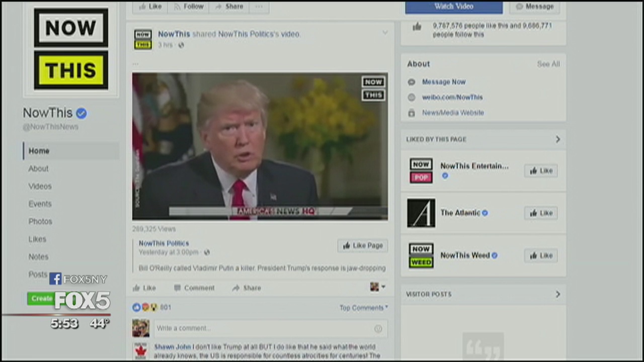Play the shared NowThis Politics video
The width and height of the screenshot is (644, 362).
(260, 146)
